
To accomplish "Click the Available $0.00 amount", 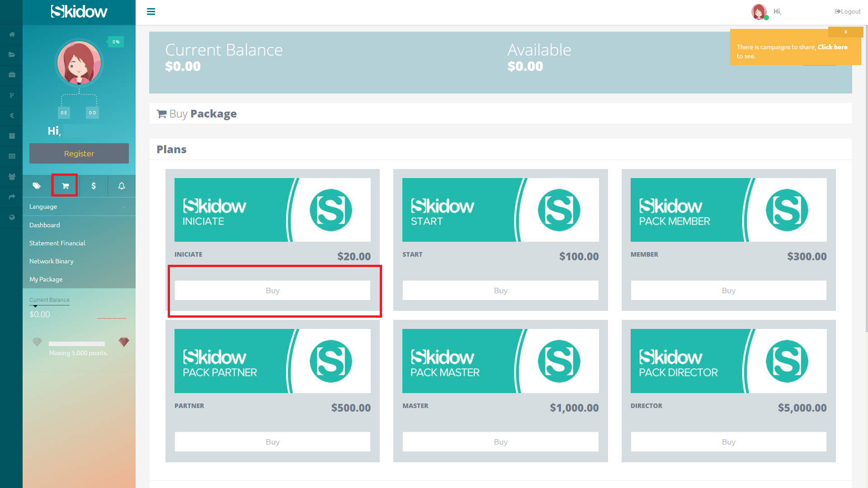I will (x=525, y=66).
